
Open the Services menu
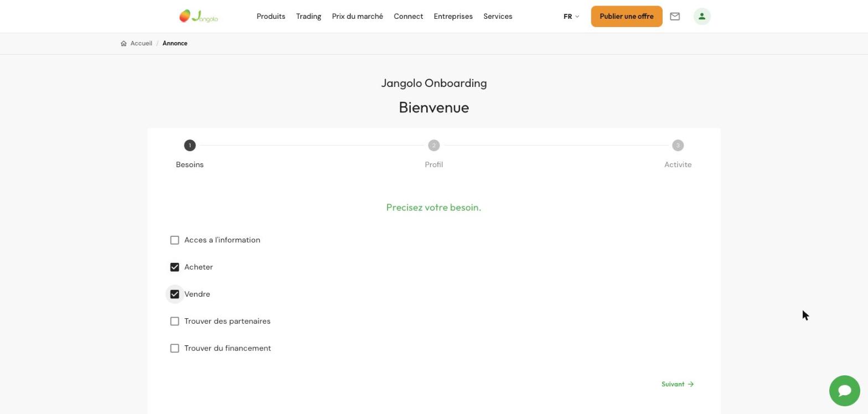(498, 17)
